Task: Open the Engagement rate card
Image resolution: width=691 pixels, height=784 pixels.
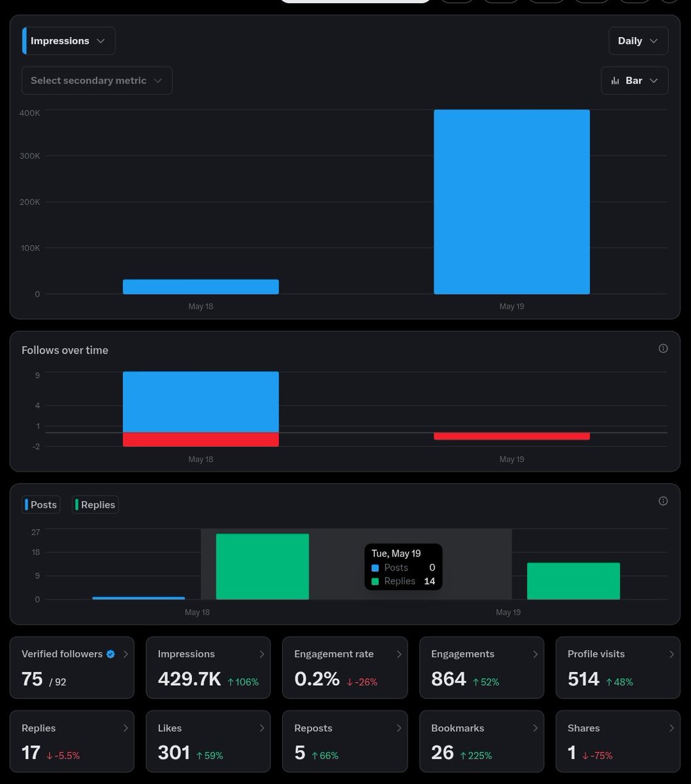Action: tap(345, 668)
